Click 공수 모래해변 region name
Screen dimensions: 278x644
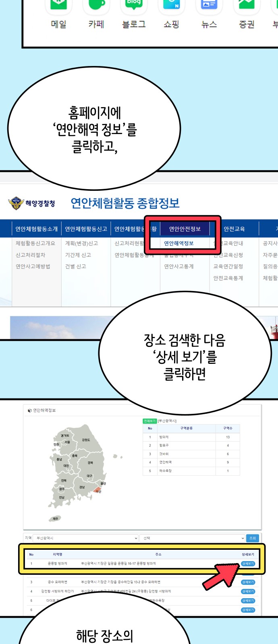coord(58,582)
